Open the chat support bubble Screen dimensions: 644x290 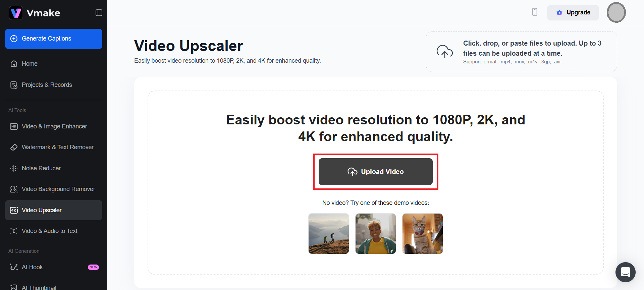(x=625, y=272)
